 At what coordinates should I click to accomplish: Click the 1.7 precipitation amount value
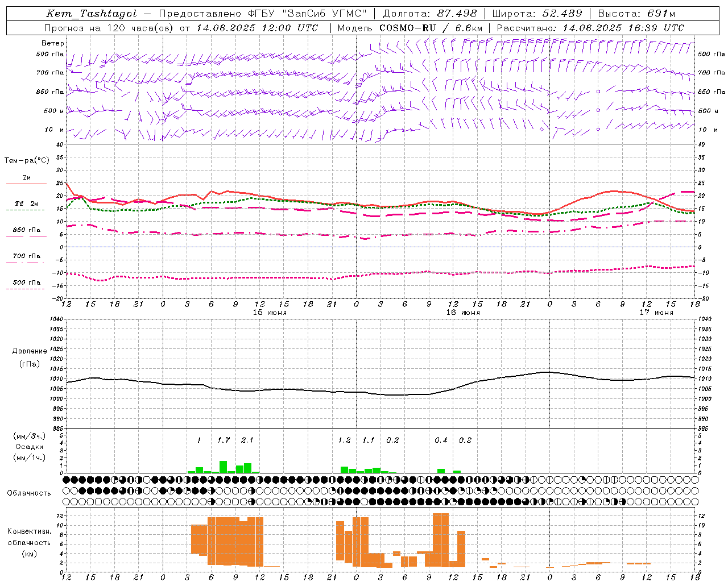point(224,440)
